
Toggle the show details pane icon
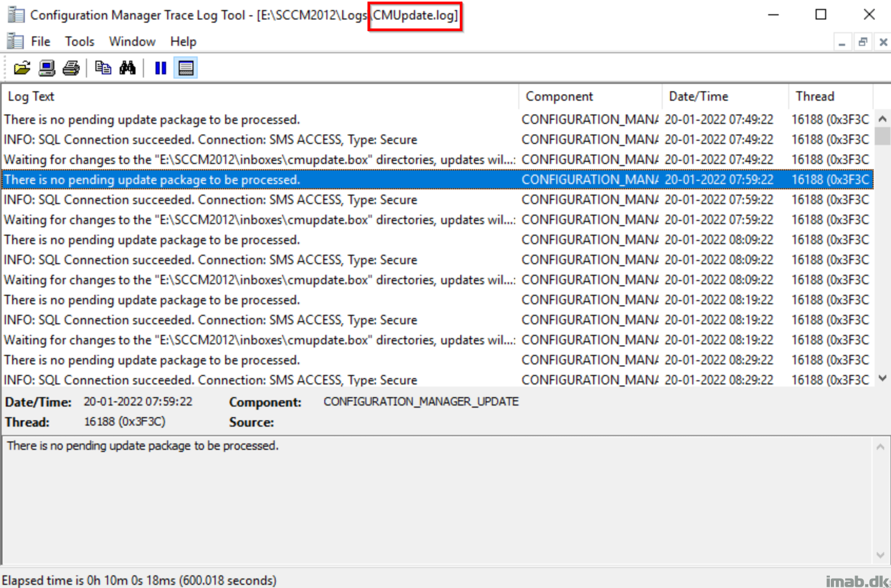(186, 68)
